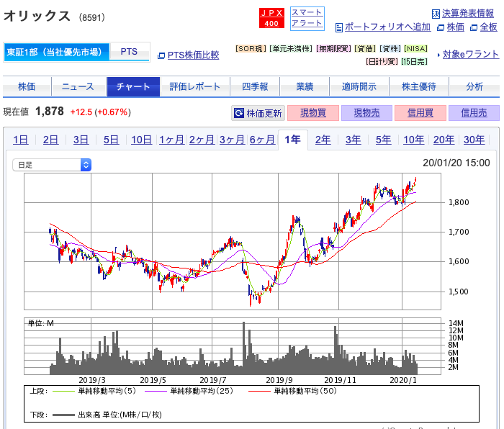Viewport: 504px width, 429px height.
Task: Set chart period to 10日
Action: tap(141, 140)
